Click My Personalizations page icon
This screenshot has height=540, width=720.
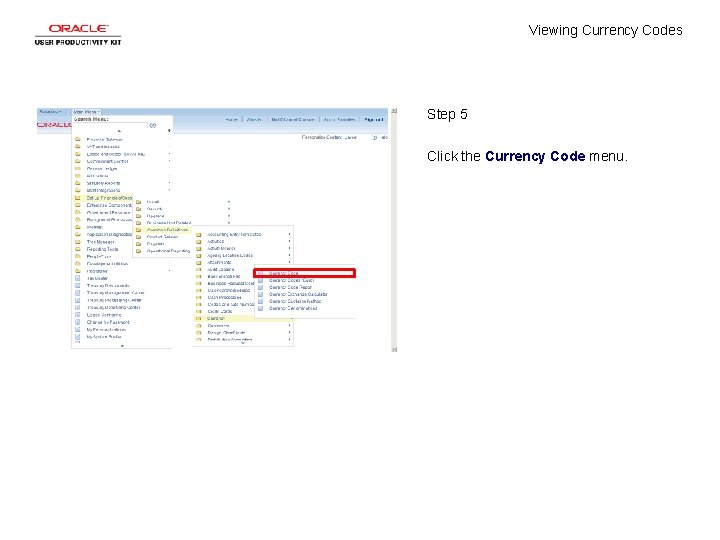point(78,330)
